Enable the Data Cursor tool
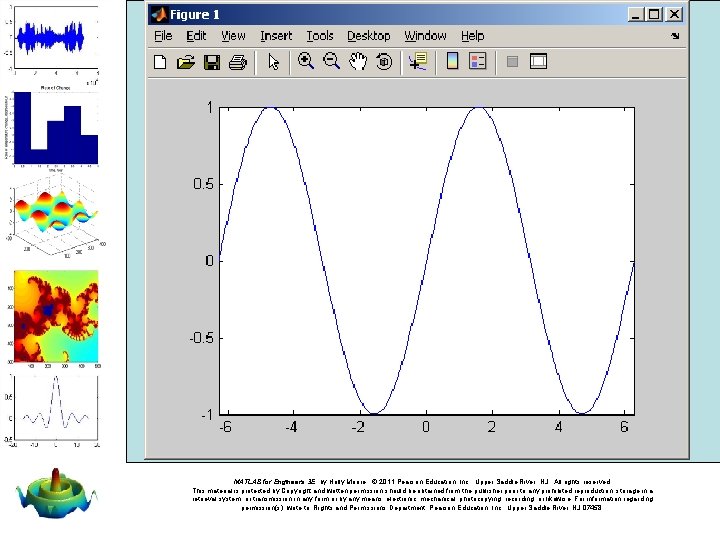 point(418,61)
